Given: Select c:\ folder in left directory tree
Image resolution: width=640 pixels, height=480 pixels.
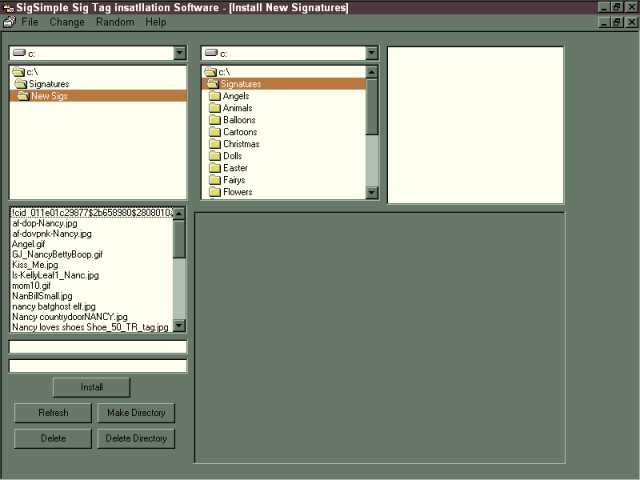Looking at the screenshot, I should coord(25,72).
